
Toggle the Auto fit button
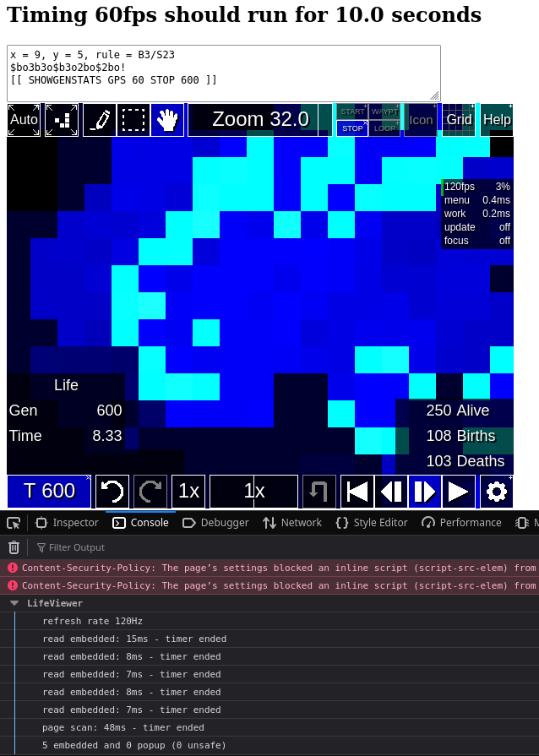point(24,120)
